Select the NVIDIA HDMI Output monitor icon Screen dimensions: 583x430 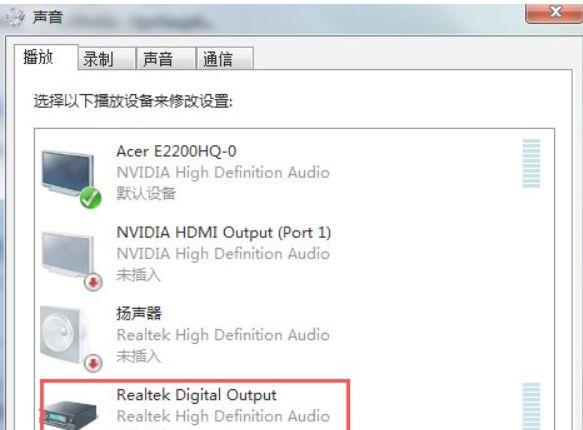(x=68, y=255)
